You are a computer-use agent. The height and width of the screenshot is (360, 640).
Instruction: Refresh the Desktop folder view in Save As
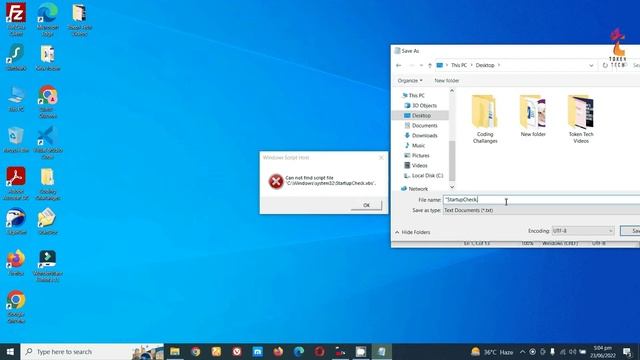(x=605, y=65)
